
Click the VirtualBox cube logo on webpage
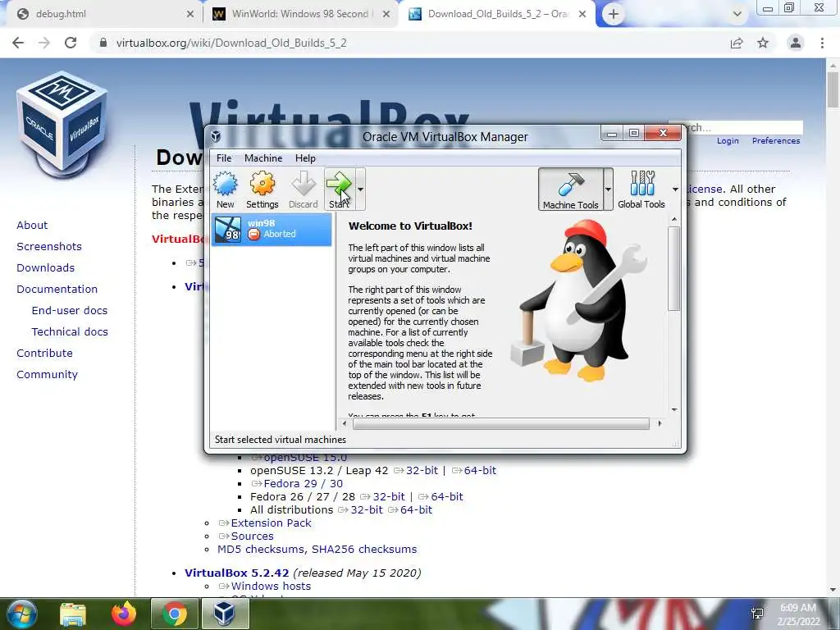tap(62, 125)
